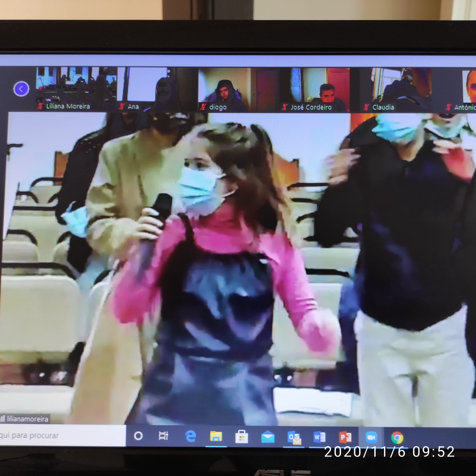Switch to Zoom via taskbar icon

tap(371, 437)
